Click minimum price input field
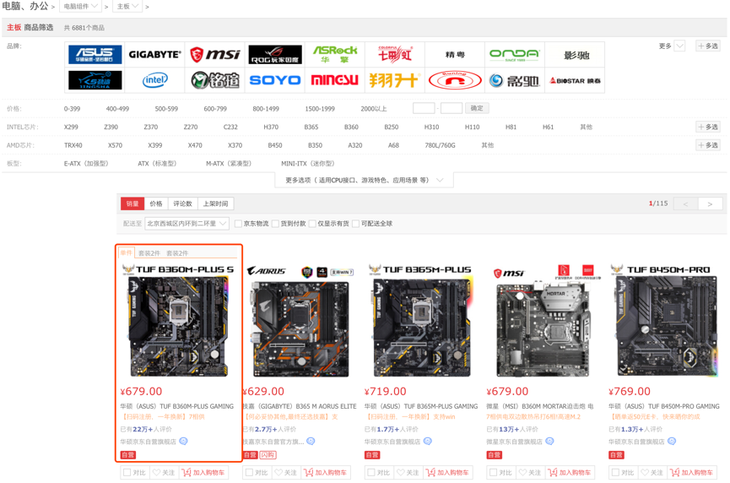730x483 pixels. coord(424,108)
